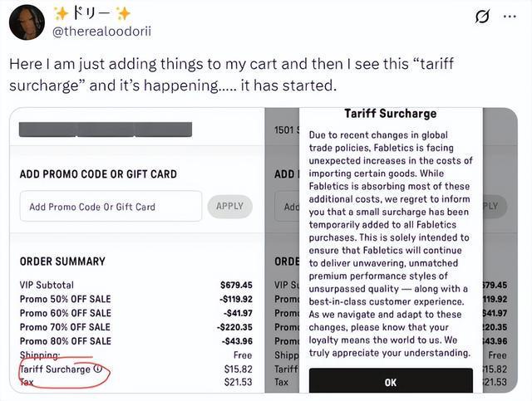Focus the Add Promo Code Or Gift Card field

111,207
